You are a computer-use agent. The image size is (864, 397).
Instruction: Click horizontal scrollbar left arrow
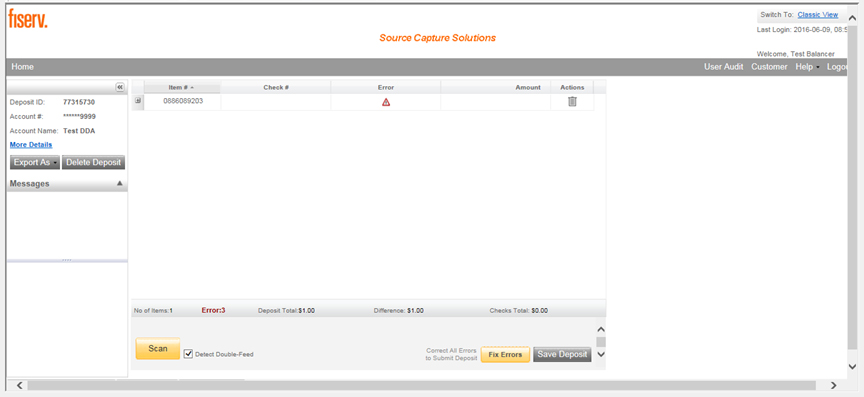[19, 385]
